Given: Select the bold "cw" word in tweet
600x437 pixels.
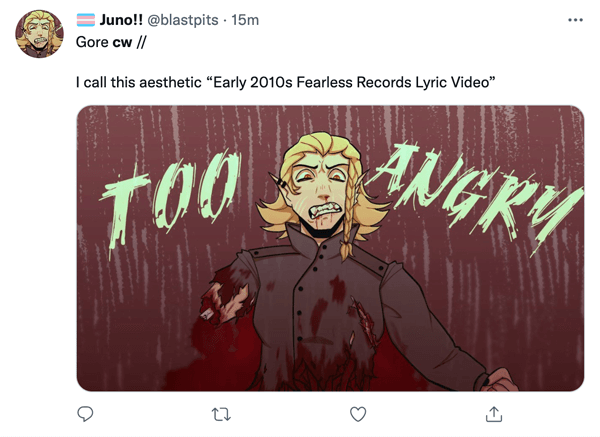Looking at the screenshot, I should tap(122, 43).
